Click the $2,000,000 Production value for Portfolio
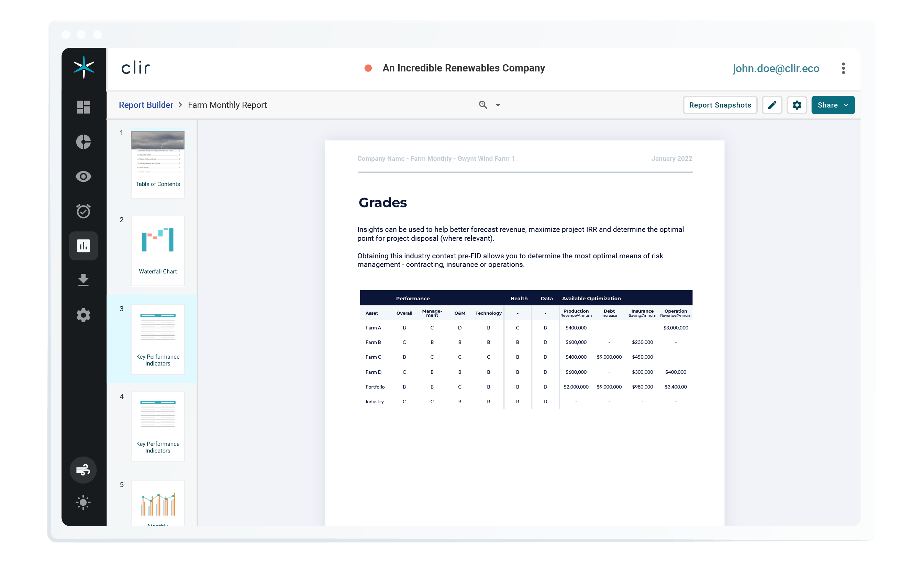This screenshot has height=561, width=924. 576,387
